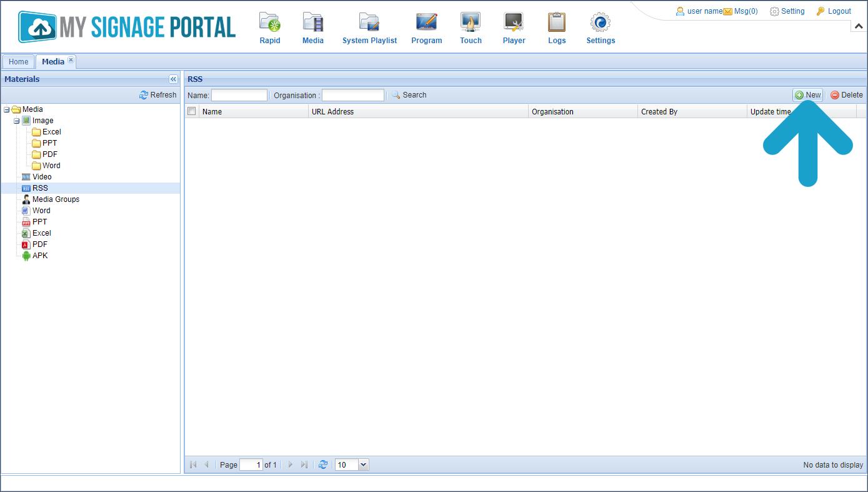Open the Settings gear toolbar icon
This screenshot has width=868, height=492.
tap(601, 29)
